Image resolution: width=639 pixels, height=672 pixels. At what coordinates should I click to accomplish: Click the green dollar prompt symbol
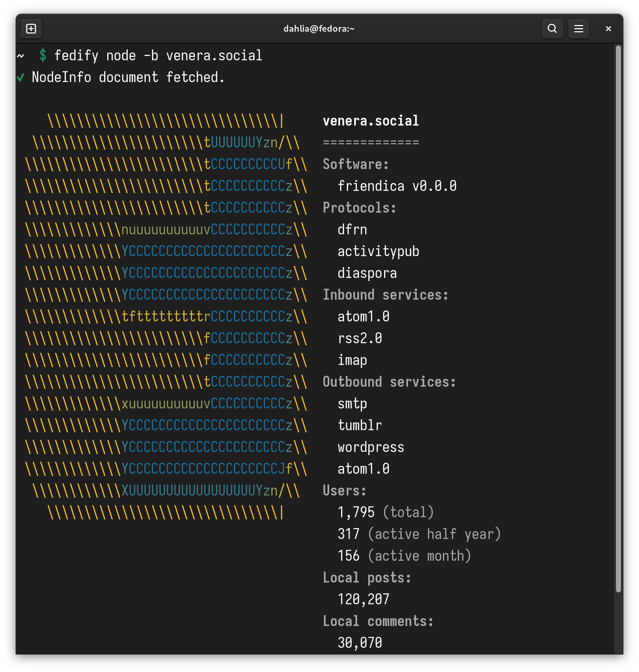click(x=43, y=55)
